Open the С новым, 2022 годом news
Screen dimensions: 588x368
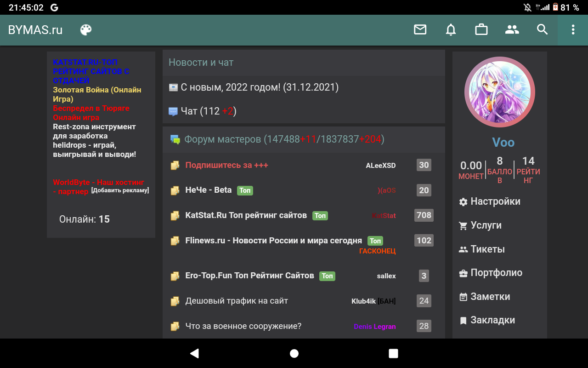[x=259, y=87]
